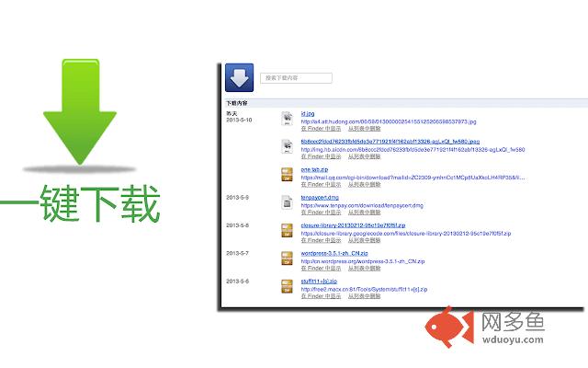The height and width of the screenshot is (368, 588).
Task: Click the date text 2013-5-8
Action: pyautogui.click(x=237, y=225)
